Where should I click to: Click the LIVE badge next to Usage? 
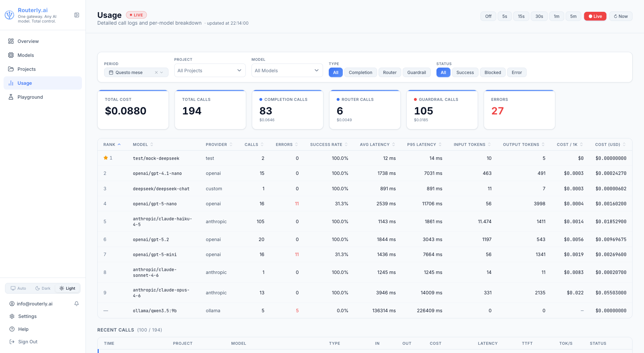(x=136, y=15)
